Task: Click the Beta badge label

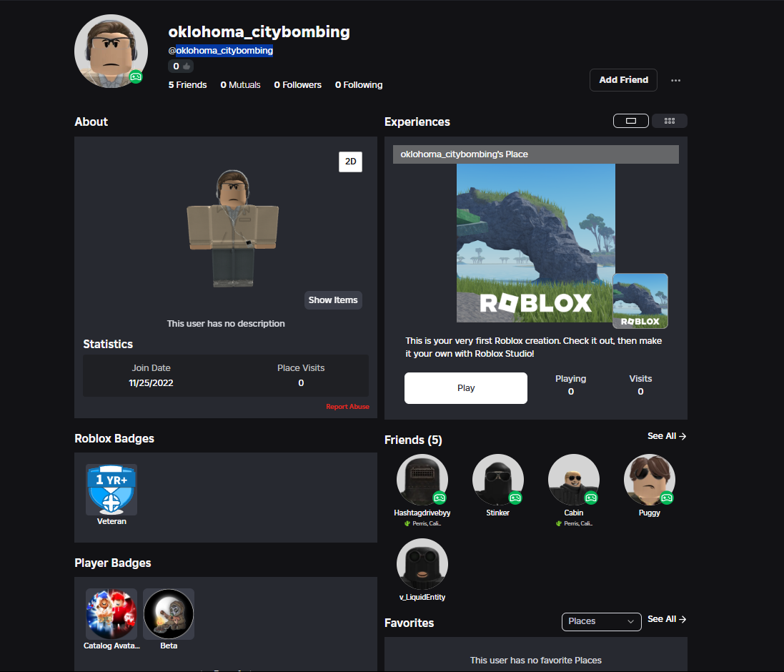Action: (x=169, y=646)
